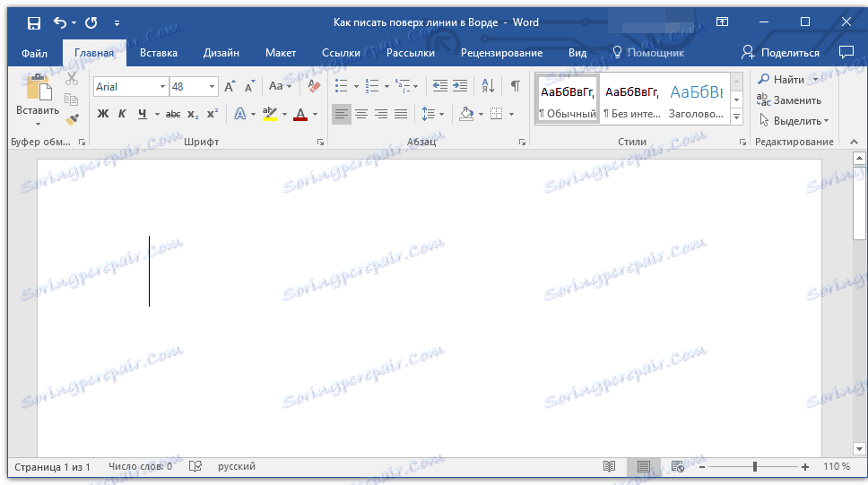
Task: Switch to the Макет tab
Action: tap(280, 53)
